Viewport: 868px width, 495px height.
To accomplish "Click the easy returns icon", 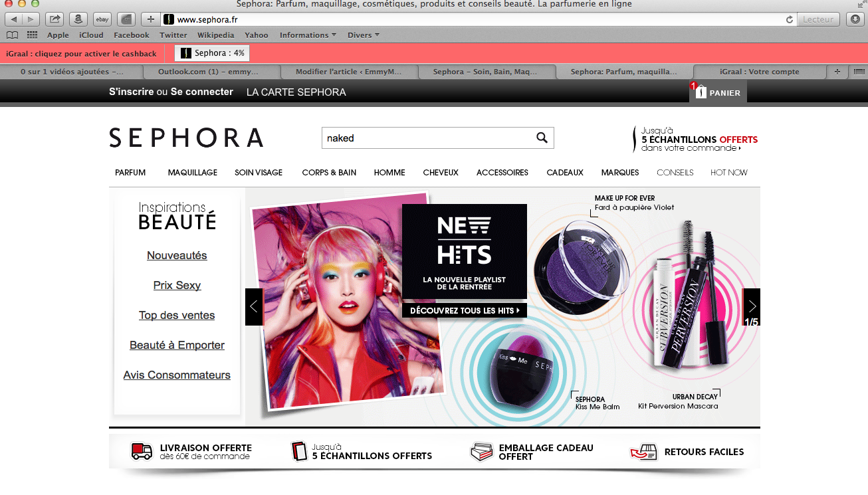I will coord(643,452).
